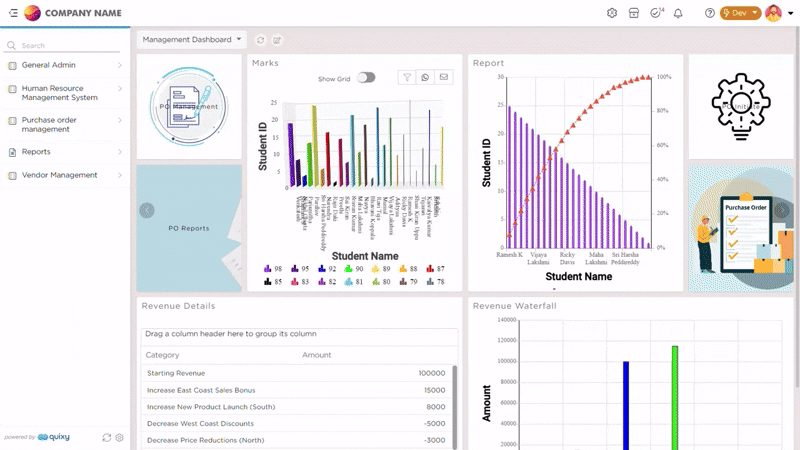
Task: Open the Dev environment dropdown
Action: pyautogui.click(x=740, y=13)
